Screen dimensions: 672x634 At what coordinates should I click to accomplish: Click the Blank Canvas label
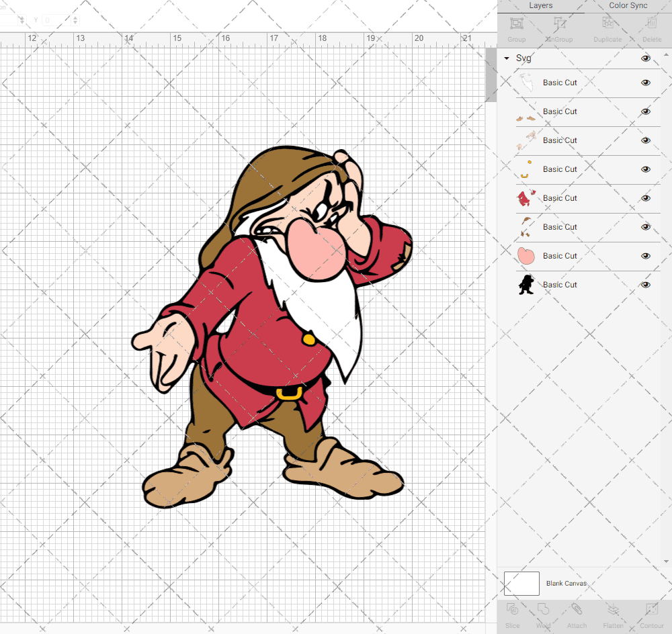point(566,584)
